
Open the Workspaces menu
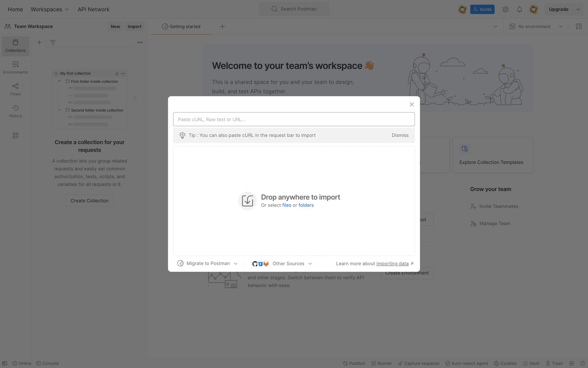(x=50, y=9)
